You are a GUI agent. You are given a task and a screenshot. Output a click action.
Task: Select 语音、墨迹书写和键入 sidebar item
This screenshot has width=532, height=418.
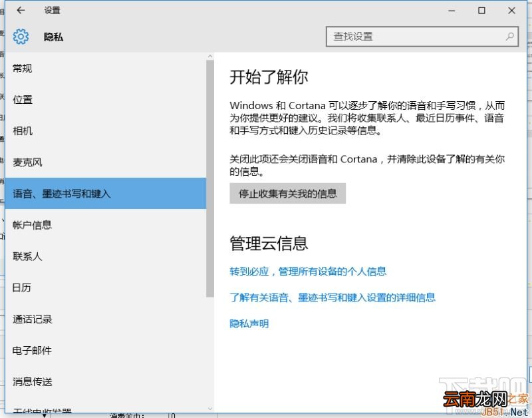tap(106, 193)
